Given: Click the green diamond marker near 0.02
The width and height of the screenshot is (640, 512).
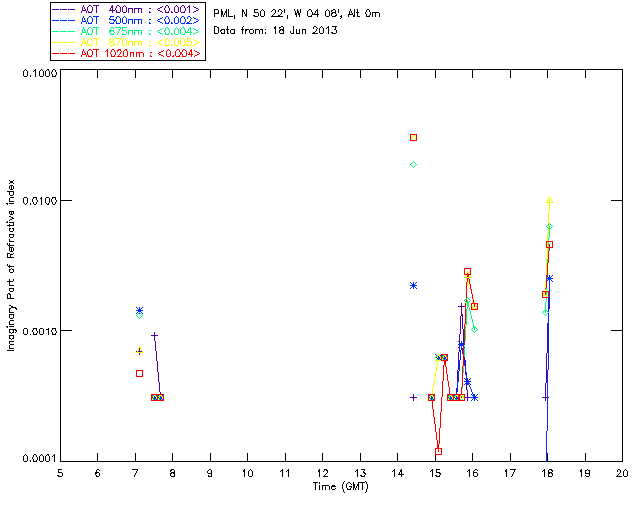Looking at the screenshot, I should coord(413,165).
